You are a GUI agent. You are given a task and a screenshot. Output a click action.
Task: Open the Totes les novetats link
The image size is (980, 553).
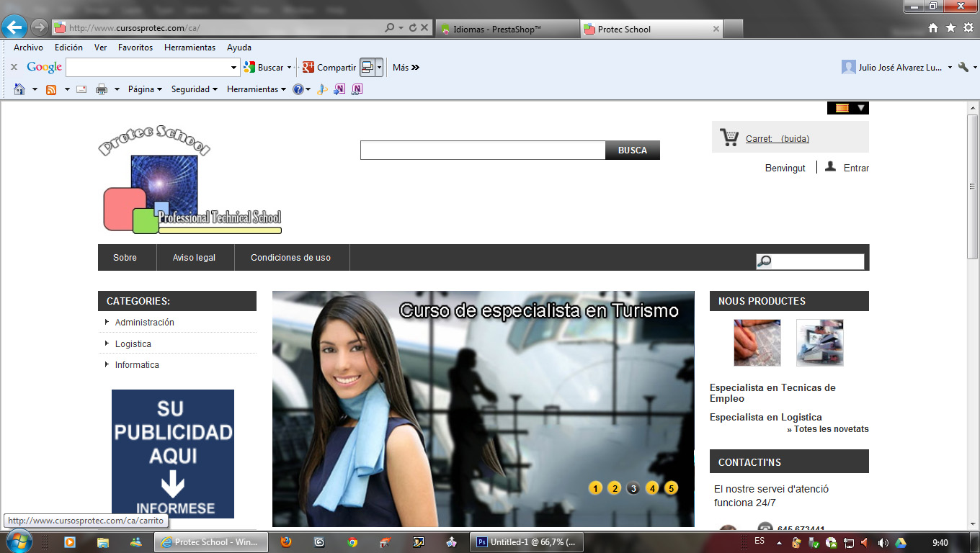(828, 429)
